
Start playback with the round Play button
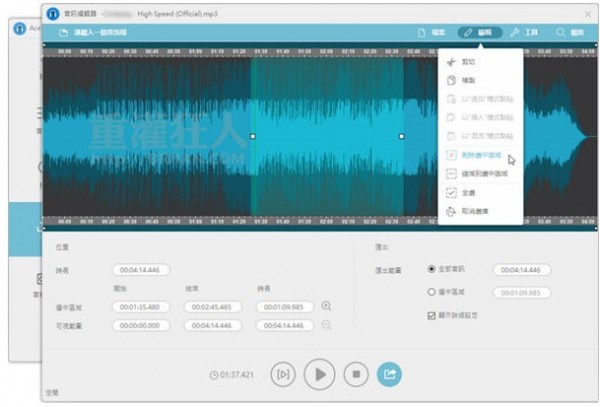(x=319, y=374)
